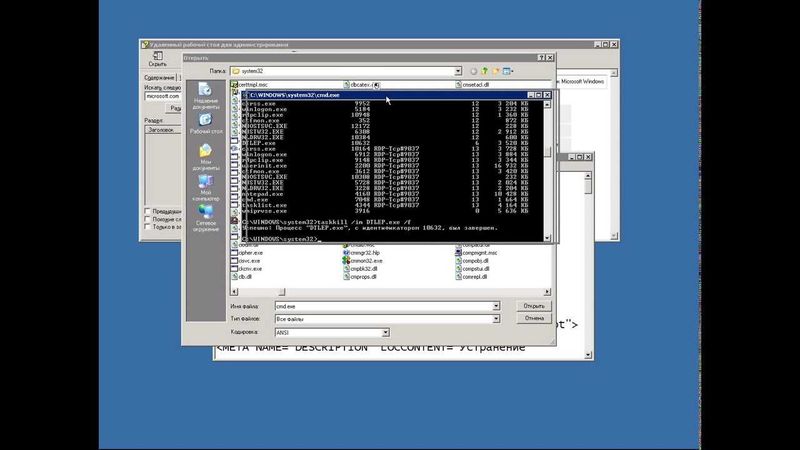Viewport: 800px width, 450px height.
Task: Click scroll-up arrow of cmd console scrollbar
Action: tap(547, 104)
